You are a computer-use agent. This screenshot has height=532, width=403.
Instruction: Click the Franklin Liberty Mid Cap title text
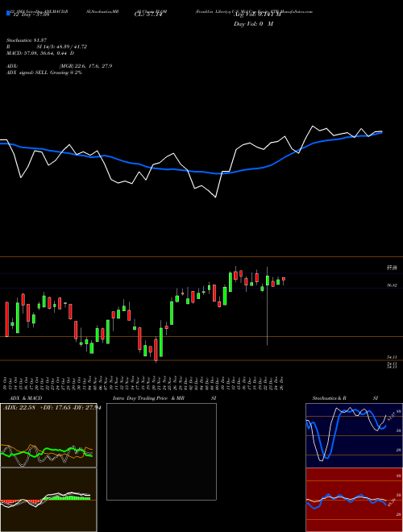click(254, 11)
